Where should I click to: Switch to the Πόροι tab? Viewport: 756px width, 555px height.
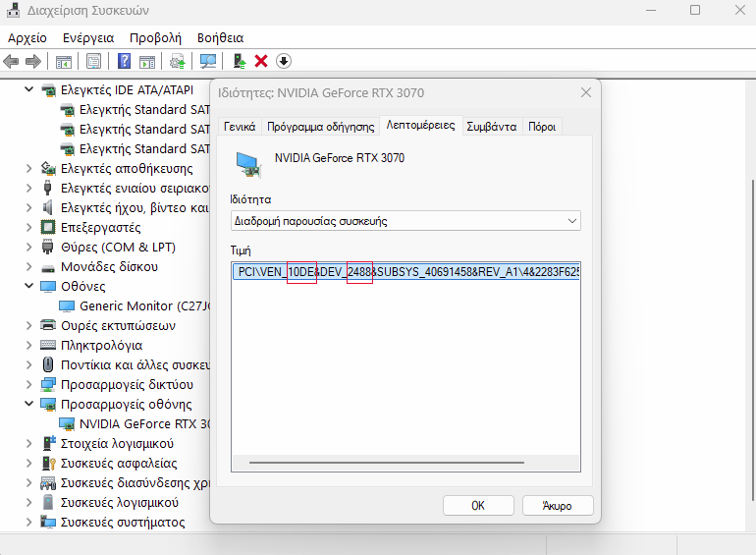click(542, 127)
